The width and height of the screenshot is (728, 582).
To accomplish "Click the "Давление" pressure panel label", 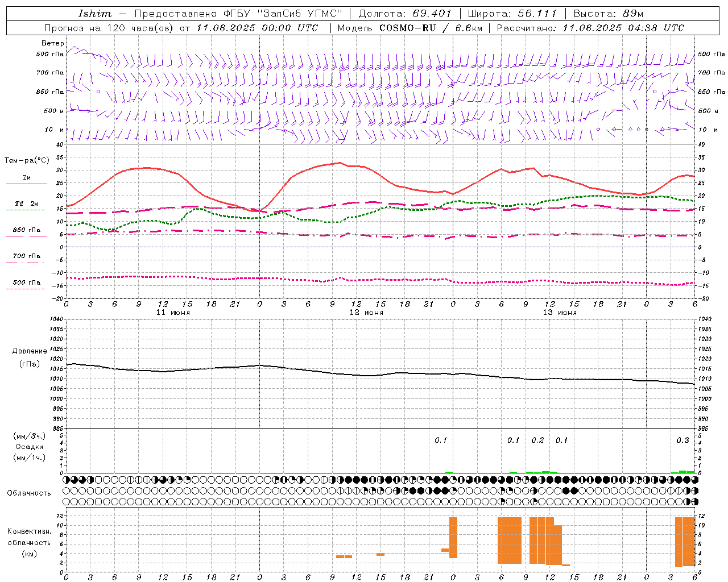I will coord(30,351).
